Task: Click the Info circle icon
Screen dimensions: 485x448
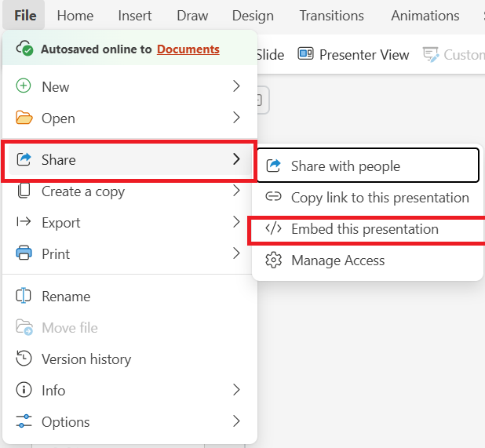Action: coord(24,390)
